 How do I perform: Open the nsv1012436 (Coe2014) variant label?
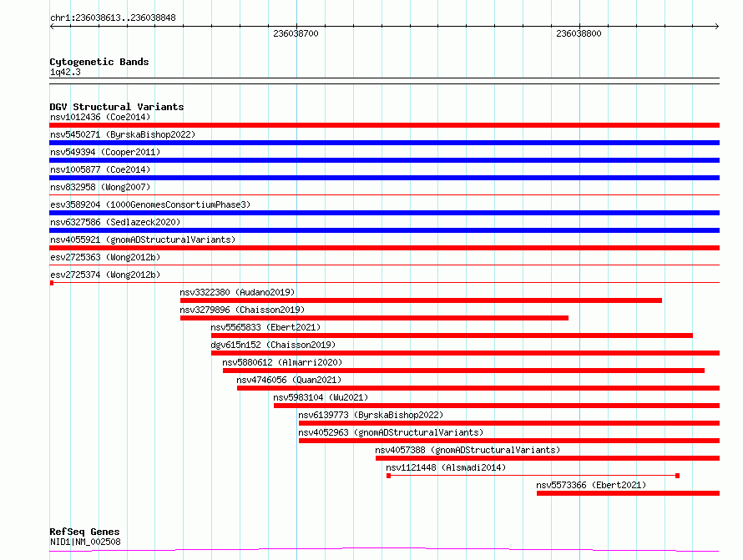pos(100,117)
